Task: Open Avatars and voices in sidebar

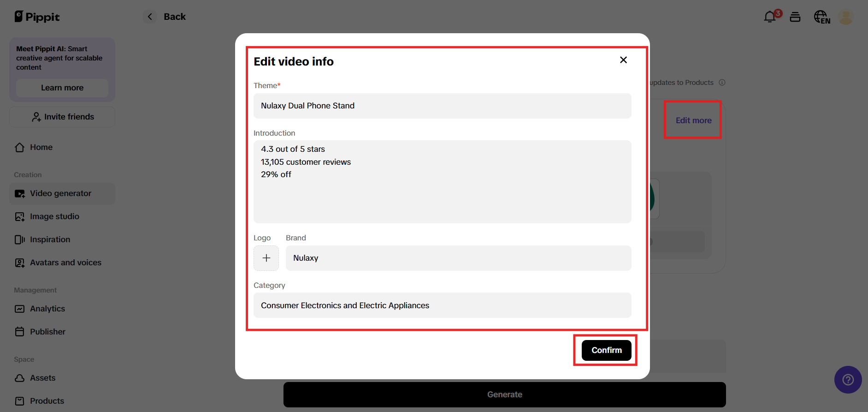Action: click(x=62, y=263)
